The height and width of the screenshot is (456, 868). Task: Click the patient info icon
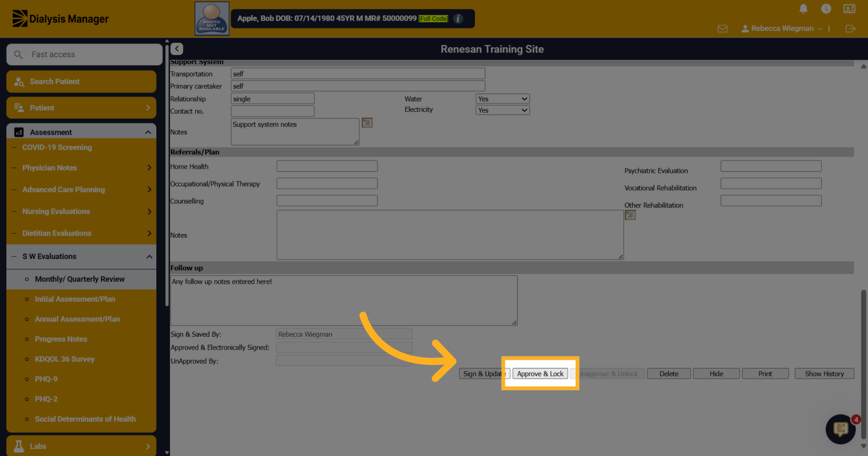458,18
